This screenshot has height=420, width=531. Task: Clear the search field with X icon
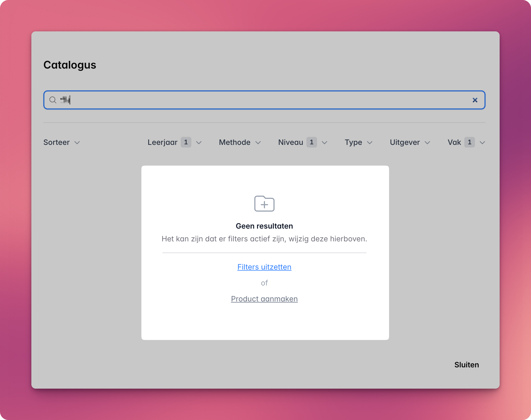coord(475,100)
